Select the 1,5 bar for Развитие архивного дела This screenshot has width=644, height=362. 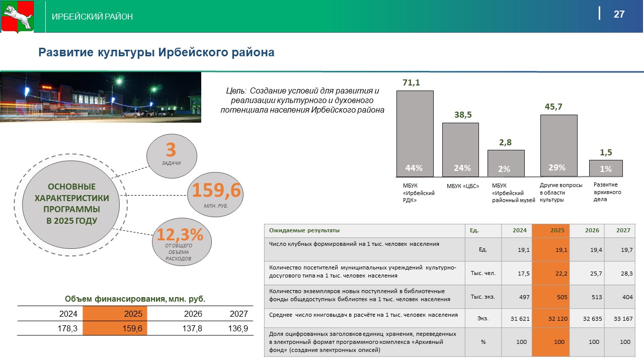click(x=606, y=168)
